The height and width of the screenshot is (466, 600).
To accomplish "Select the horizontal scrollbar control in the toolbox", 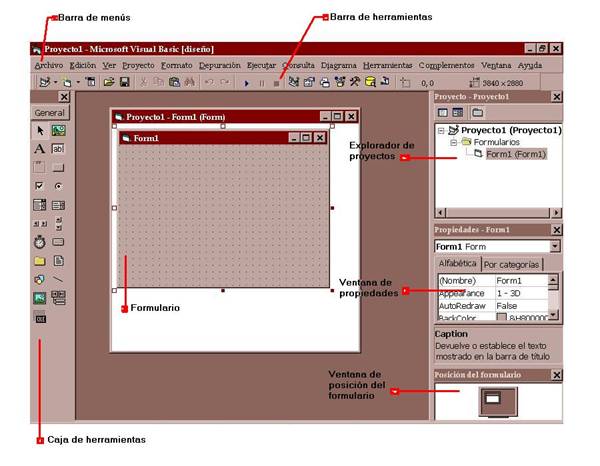I will tap(40, 223).
